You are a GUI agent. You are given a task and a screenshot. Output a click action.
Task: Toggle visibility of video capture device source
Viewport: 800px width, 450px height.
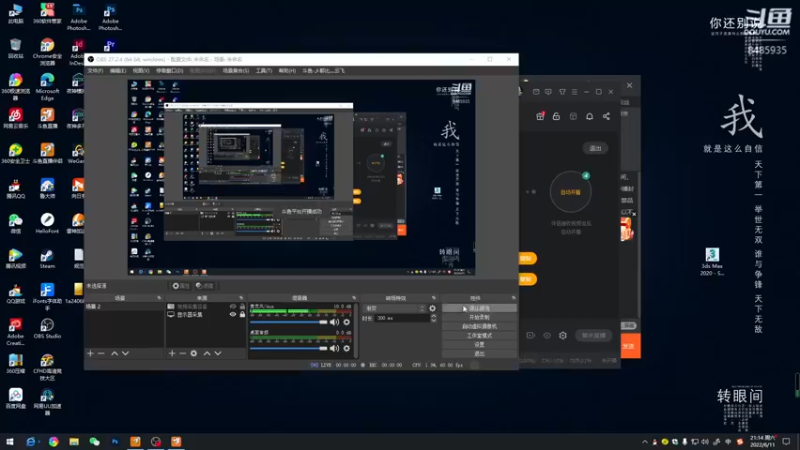pyautogui.click(x=233, y=307)
